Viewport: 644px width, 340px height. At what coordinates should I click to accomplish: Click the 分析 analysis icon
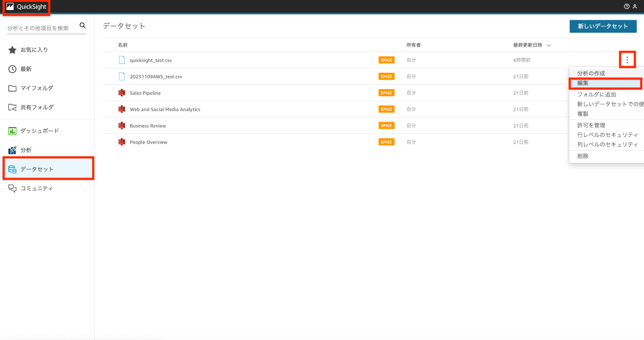pyautogui.click(x=12, y=150)
